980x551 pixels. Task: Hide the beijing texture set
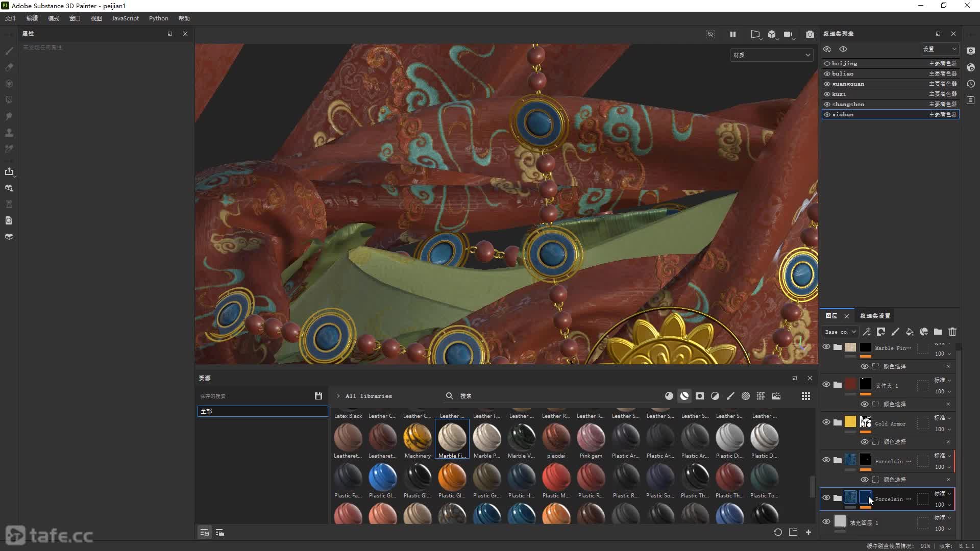827,64
